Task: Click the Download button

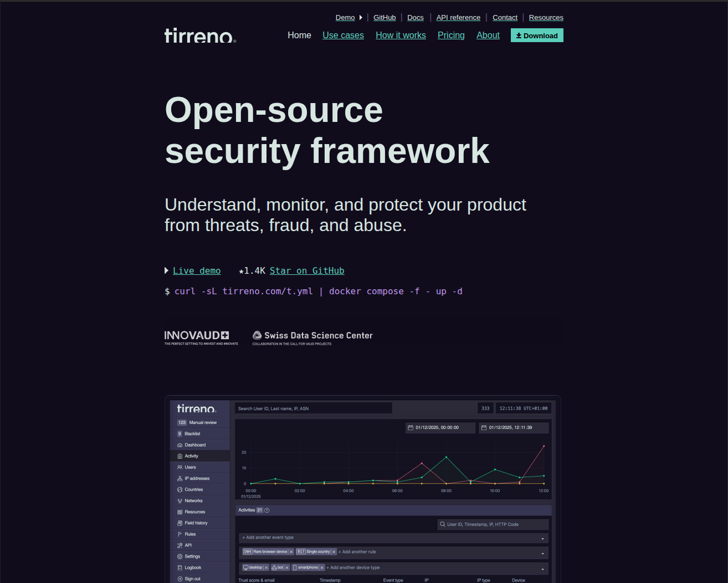Action: (x=537, y=35)
